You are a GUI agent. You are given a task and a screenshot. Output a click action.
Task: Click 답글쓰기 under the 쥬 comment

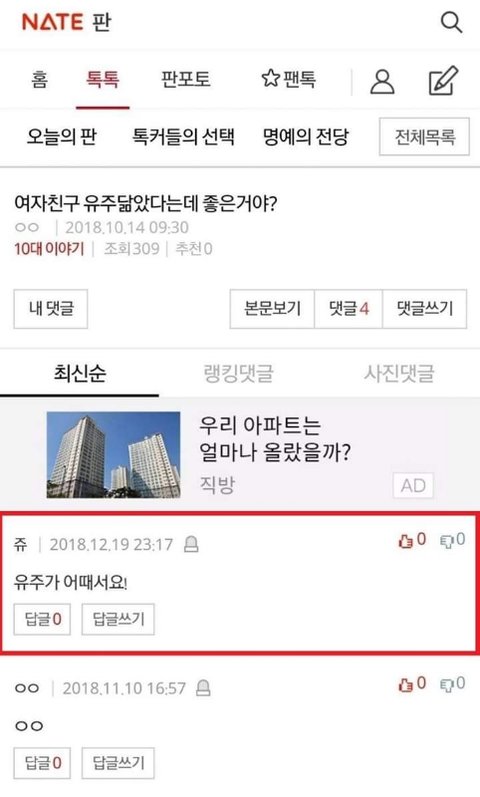pyautogui.click(x=118, y=619)
